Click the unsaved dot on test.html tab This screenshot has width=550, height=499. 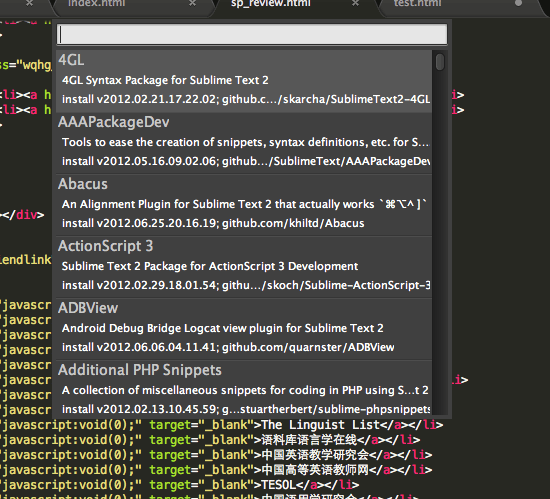coord(518,3)
